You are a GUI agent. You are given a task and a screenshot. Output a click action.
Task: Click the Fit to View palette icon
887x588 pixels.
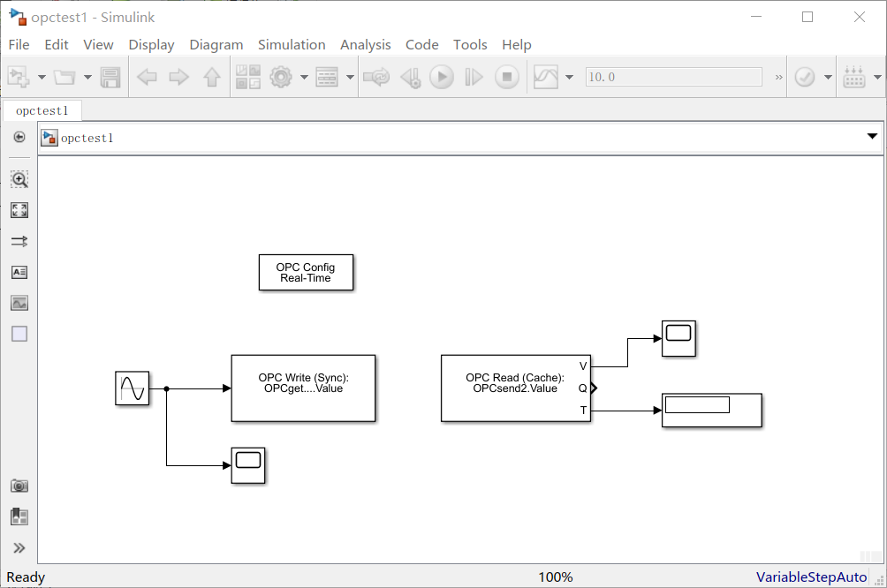tap(19, 210)
